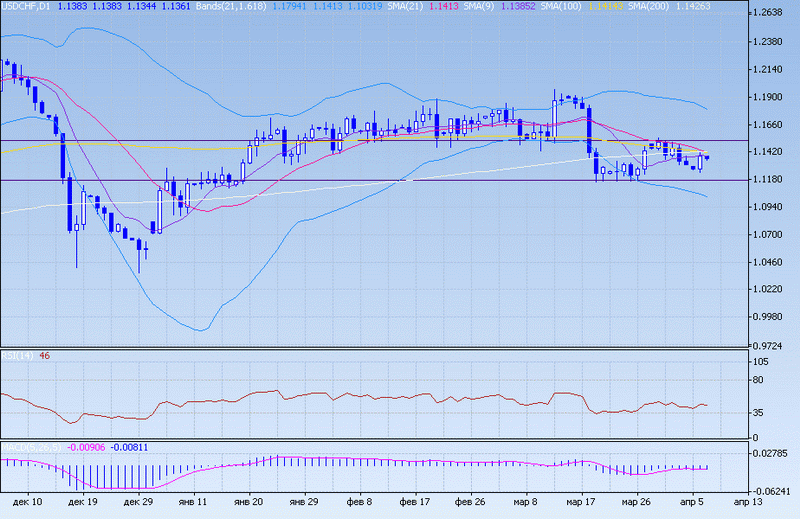The image size is (800, 519).
Task: Click the RSI value 46 readout
Action: 45,356
